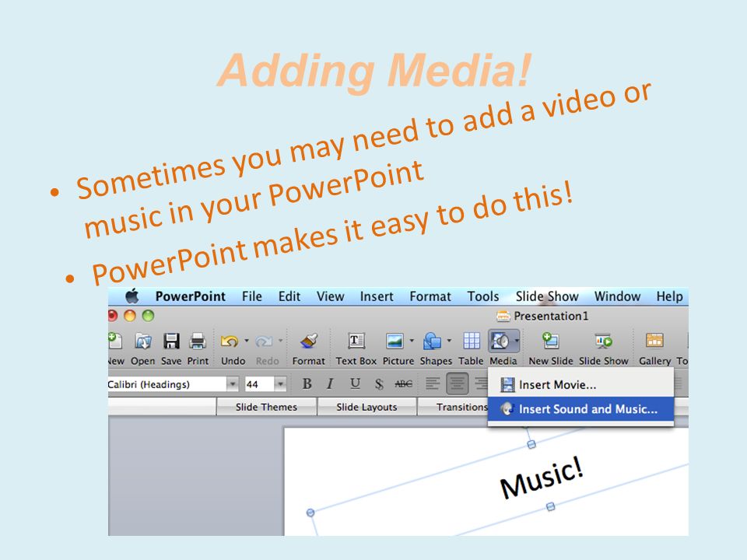
Task: Click the green zoom window button
Action: [148, 316]
